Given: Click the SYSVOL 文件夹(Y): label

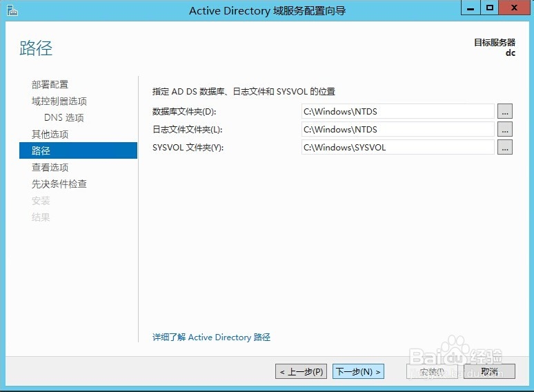Looking at the screenshot, I should tap(188, 148).
